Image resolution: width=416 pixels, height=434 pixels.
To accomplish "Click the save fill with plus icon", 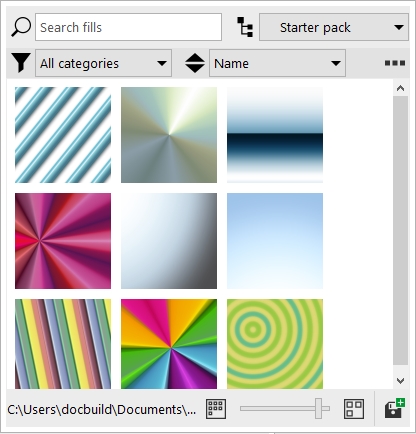I will (395, 408).
